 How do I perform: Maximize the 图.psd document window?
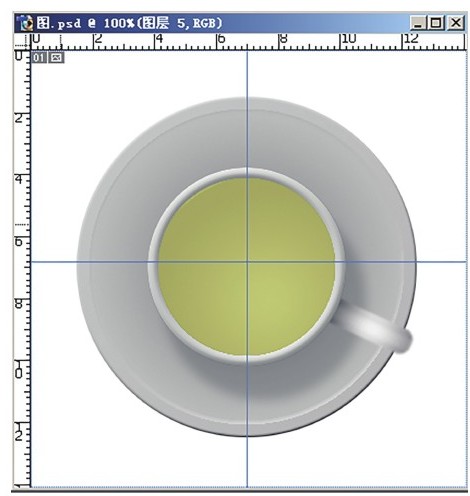[x=436, y=23]
